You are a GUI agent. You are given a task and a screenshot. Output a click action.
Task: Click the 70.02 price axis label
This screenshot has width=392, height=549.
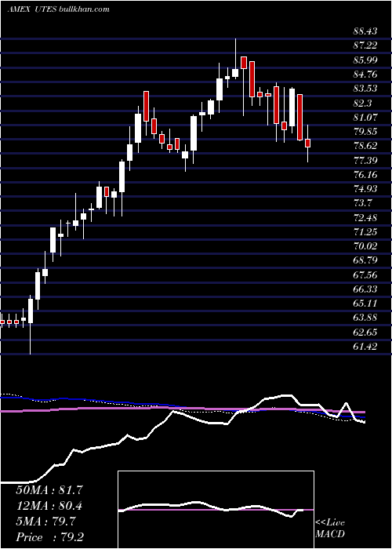(x=365, y=246)
